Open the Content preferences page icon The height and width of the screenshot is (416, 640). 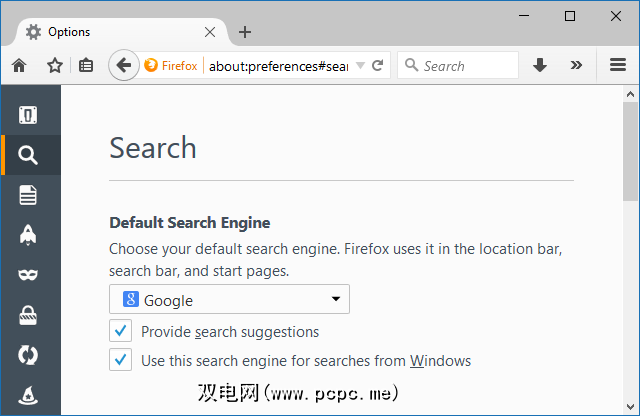(x=29, y=195)
